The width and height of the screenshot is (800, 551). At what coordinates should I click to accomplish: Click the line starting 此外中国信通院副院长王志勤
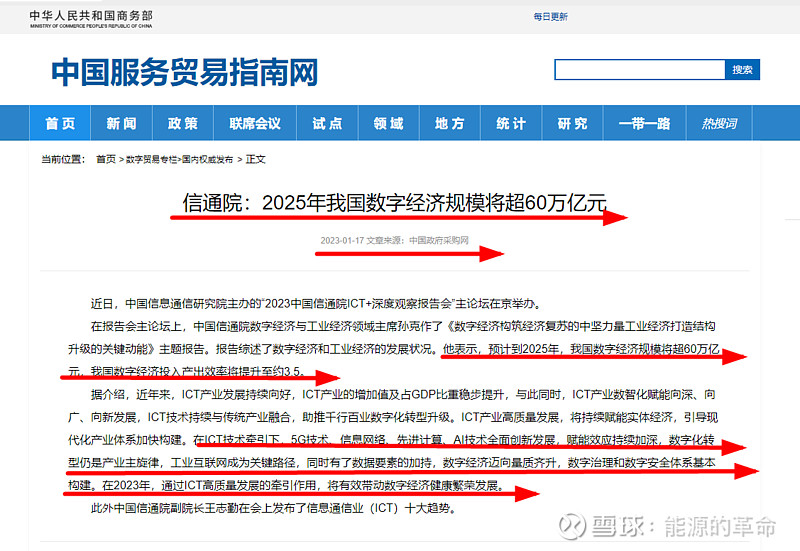click(x=273, y=508)
